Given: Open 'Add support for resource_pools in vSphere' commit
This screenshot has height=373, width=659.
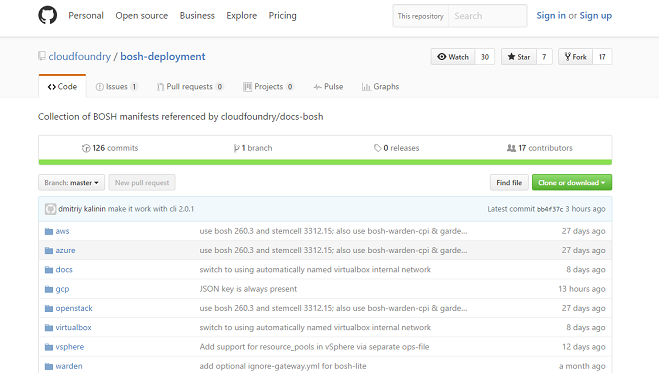Looking at the screenshot, I should pyautogui.click(x=314, y=347).
